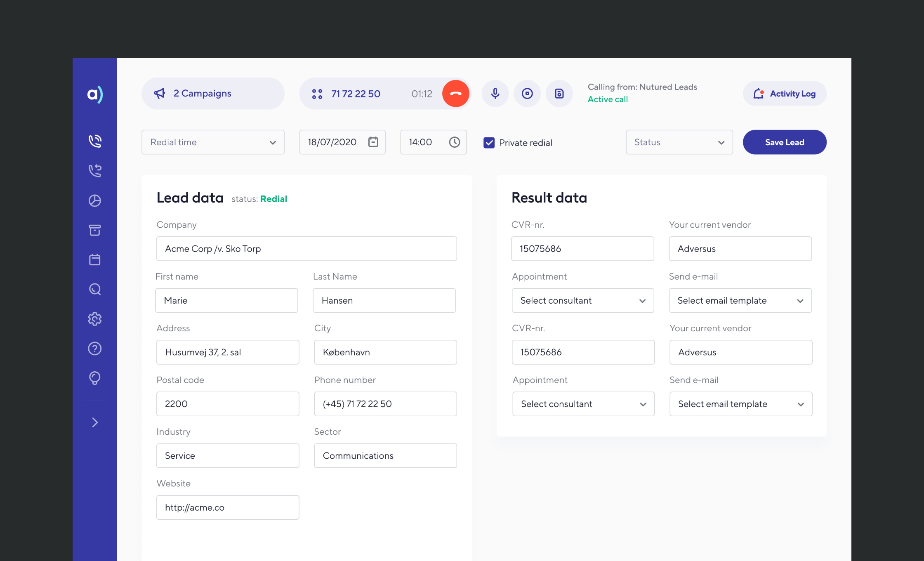
Task: Click the time field 14:00
Action: click(x=434, y=142)
